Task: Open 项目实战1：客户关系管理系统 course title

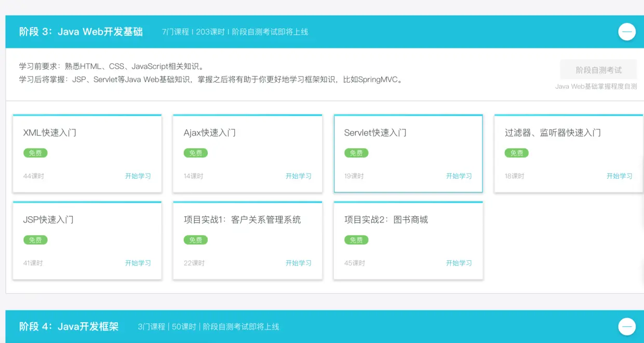Action: pyautogui.click(x=243, y=219)
